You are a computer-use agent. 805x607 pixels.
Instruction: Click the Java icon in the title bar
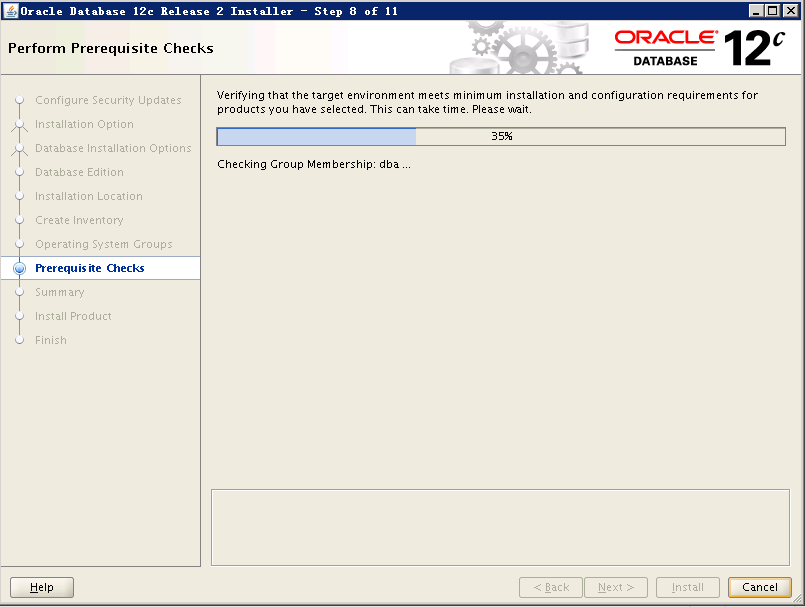click(x=10, y=11)
